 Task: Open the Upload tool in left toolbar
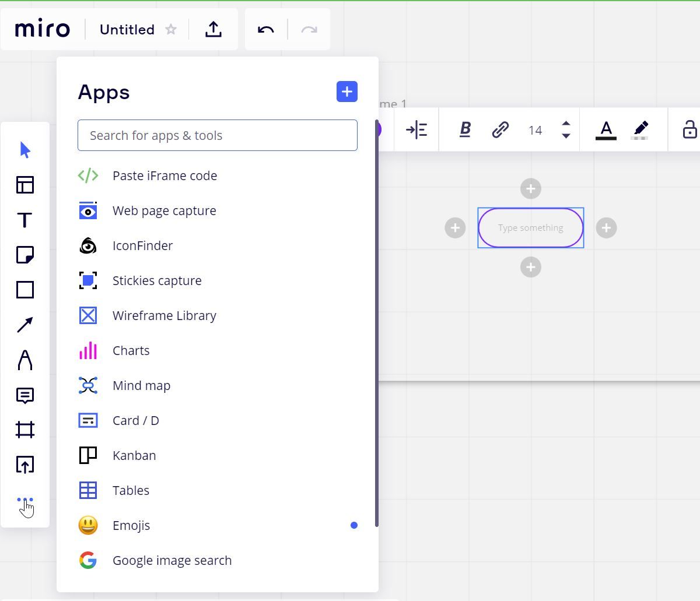pos(25,465)
